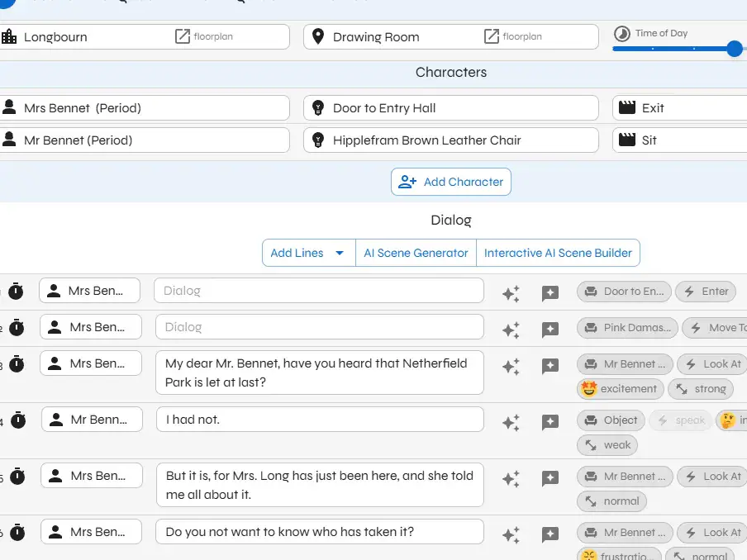747x560 pixels.
Task: Open the Exit action field
Action: (680, 108)
